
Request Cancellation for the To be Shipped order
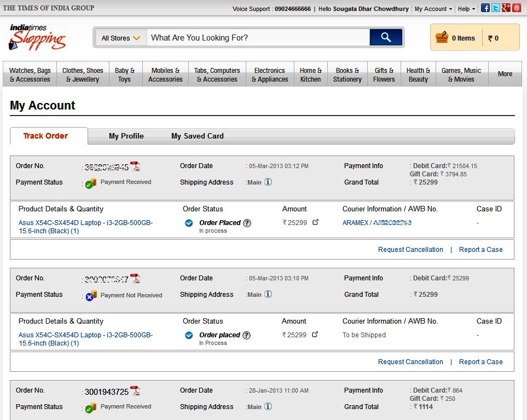(x=410, y=362)
